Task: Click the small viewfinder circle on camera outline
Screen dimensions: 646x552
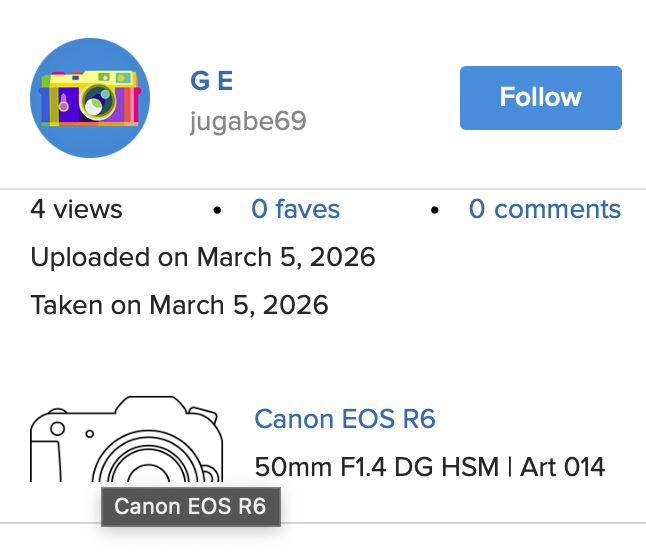Action: [57, 428]
